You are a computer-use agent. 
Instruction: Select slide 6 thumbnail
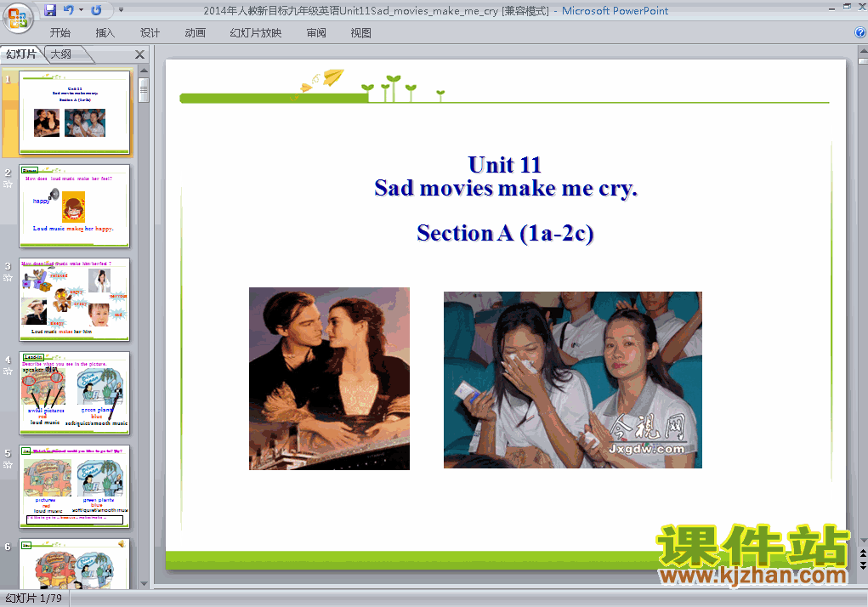click(74, 564)
